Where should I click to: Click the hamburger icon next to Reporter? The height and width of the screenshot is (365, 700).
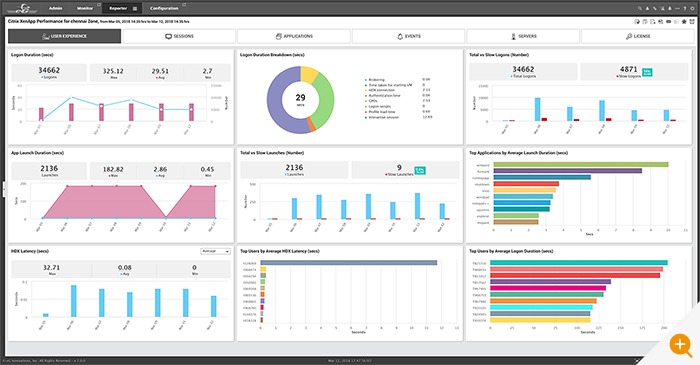pos(135,8)
